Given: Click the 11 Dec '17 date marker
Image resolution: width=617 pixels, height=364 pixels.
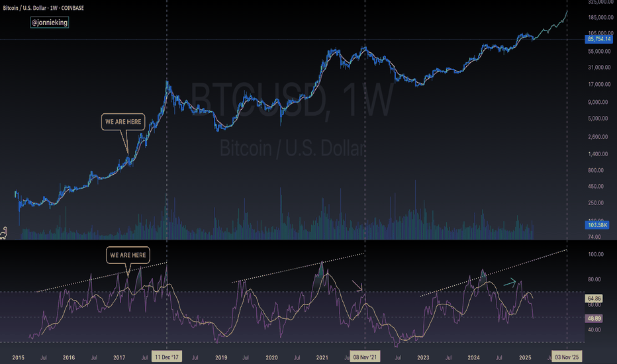Looking at the screenshot, I should pos(167,357).
